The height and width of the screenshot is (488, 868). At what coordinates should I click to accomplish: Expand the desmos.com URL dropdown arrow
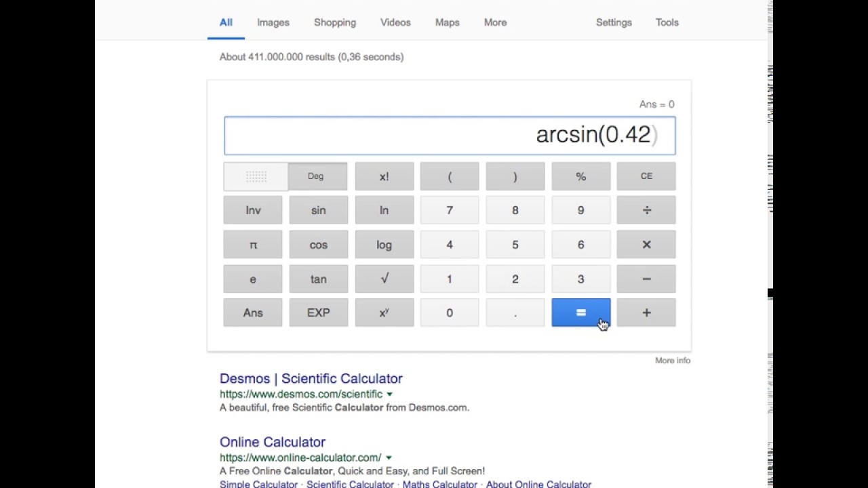[390, 394]
